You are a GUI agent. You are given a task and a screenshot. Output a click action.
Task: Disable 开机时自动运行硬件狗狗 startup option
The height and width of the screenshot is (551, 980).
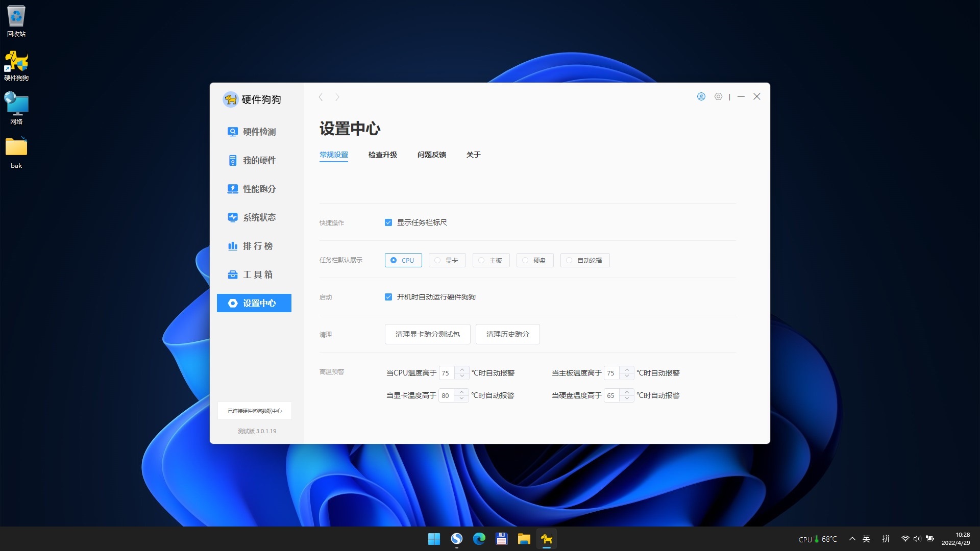click(x=388, y=296)
